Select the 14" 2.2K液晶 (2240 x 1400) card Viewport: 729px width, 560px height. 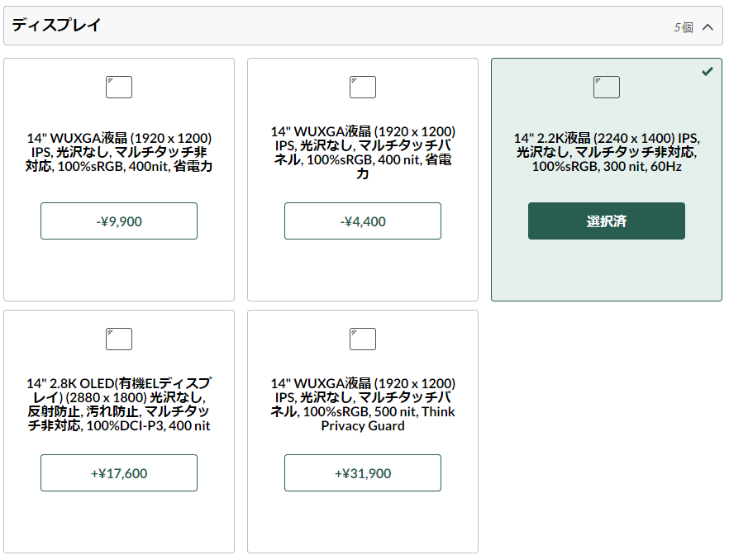[x=607, y=179]
